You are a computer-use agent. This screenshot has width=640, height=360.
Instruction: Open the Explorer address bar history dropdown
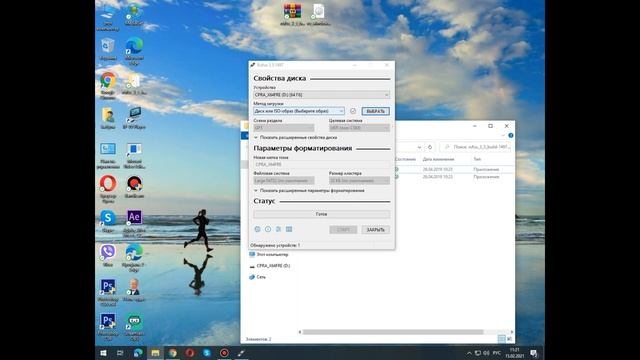[419, 147]
